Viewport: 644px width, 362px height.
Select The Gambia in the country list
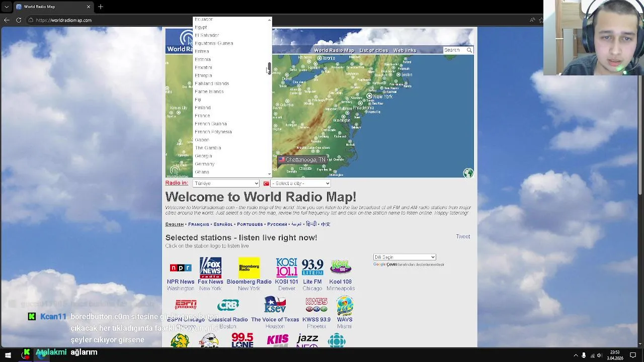208,148
